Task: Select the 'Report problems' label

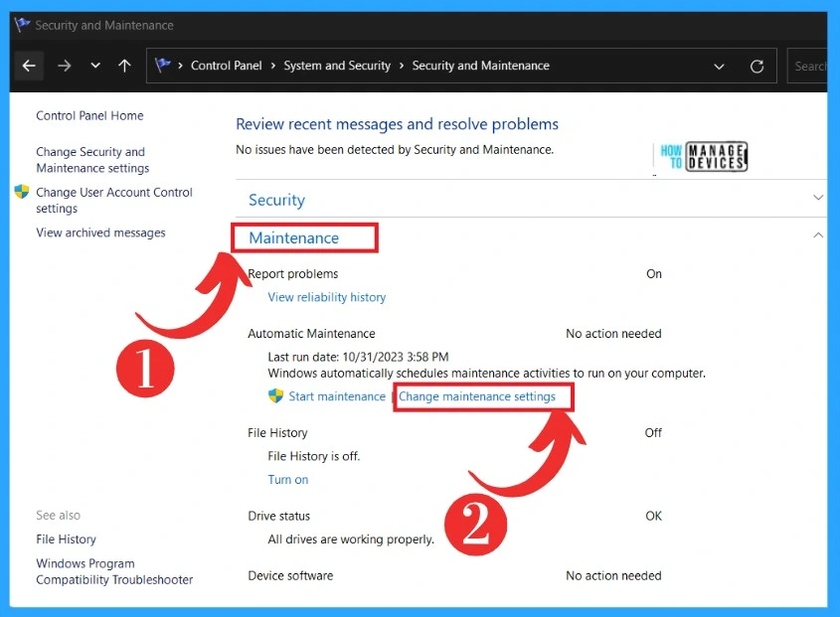Action: 293,273
